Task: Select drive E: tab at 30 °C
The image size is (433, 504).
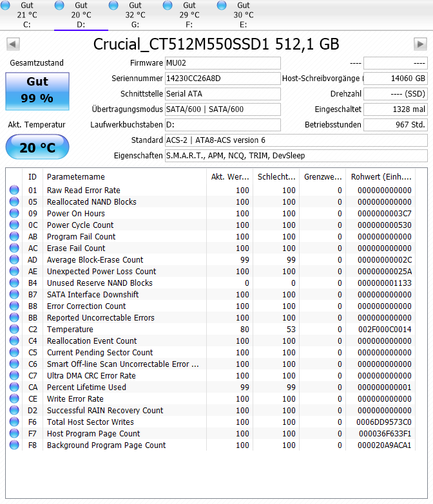Action: [x=243, y=15]
